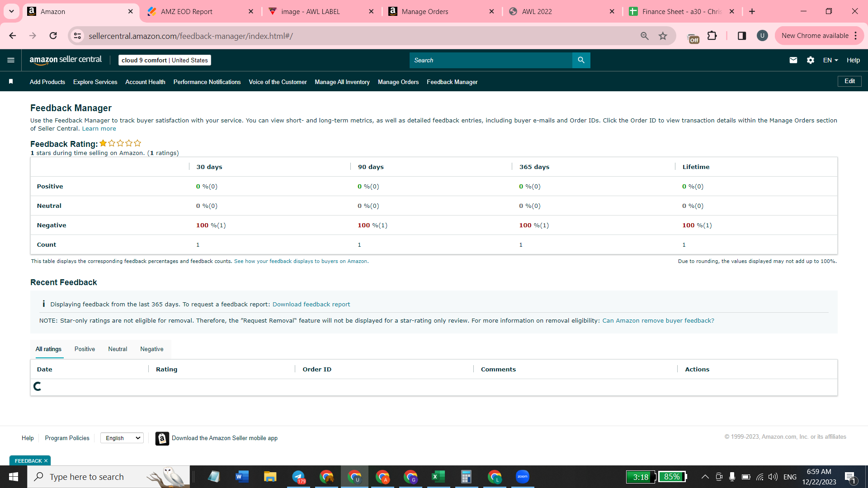Click the site information icon in address bar
This screenshot has height=488, width=868.
[78, 36]
